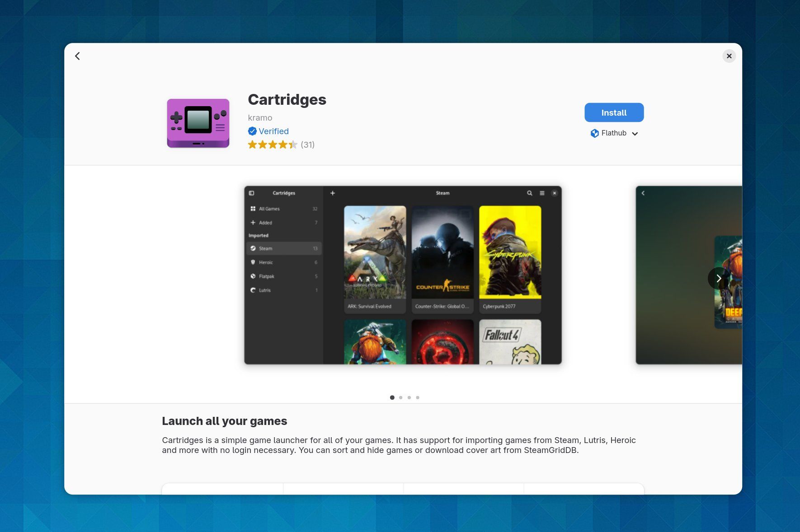Select the first carousel page dot
The height and width of the screenshot is (532, 800).
pyautogui.click(x=392, y=397)
